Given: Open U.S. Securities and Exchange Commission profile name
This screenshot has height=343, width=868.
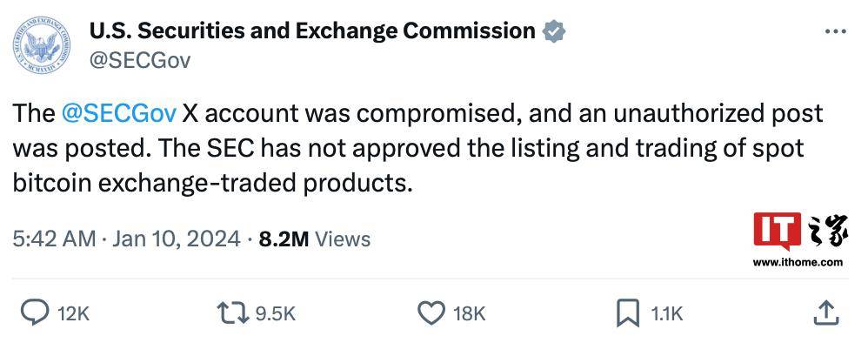Looking at the screenshot, I should 312,31.
